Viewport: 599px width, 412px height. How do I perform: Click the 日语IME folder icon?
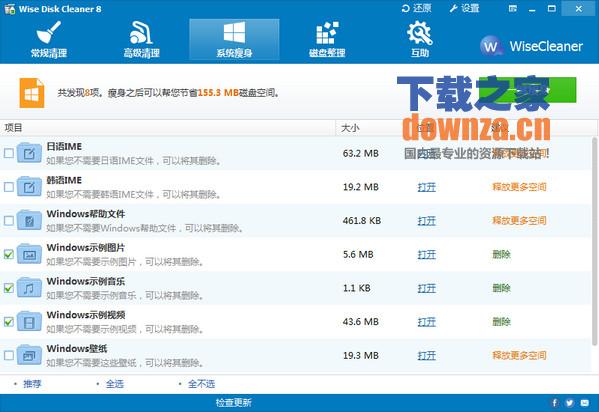coord(29,153)
